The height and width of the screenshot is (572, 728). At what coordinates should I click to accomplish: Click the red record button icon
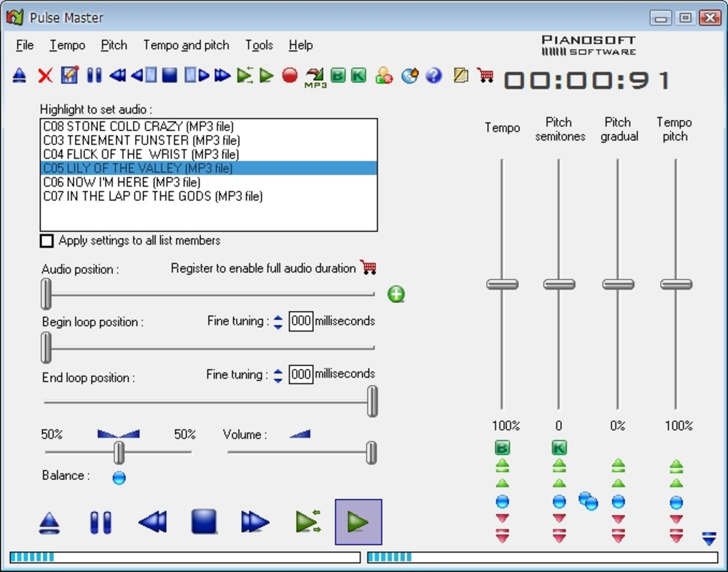[x=290, y=75]
